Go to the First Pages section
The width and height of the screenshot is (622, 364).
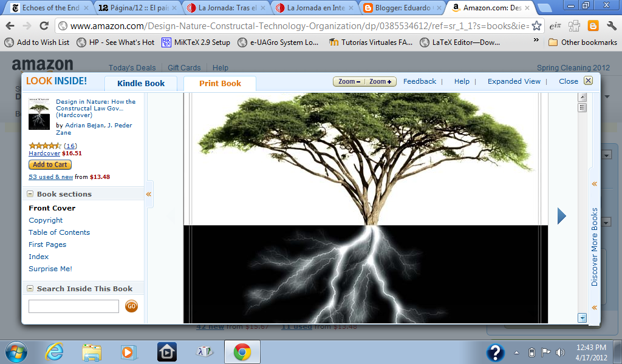pyautogui.click(x=47, y=244)
